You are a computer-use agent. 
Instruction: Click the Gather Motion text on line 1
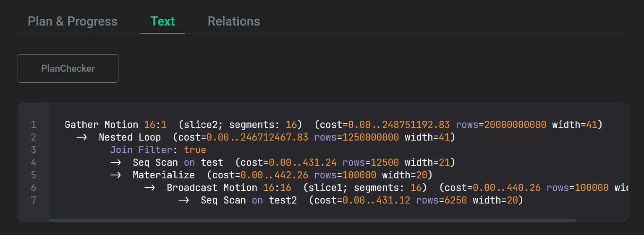pos(101,125)
